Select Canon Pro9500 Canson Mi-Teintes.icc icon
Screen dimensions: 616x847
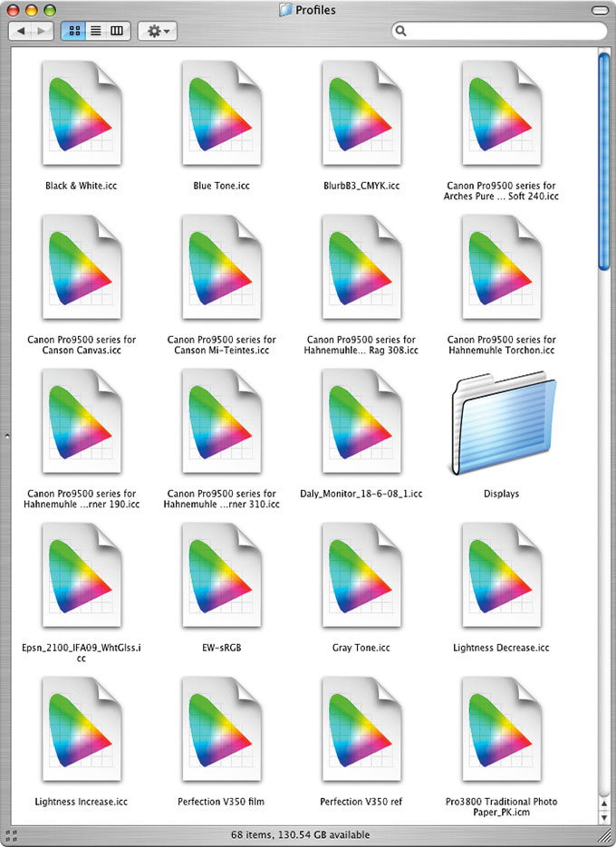coord(222,267)
